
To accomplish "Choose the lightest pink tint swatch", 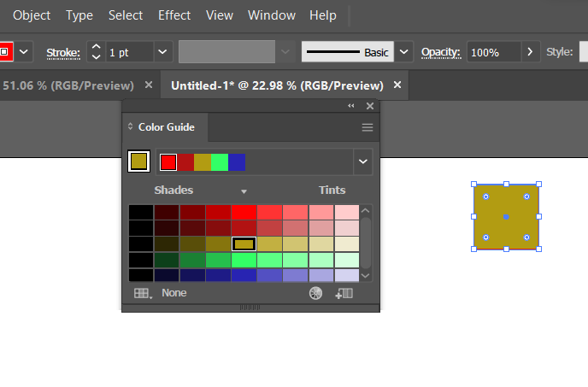I will click(346, 212).
